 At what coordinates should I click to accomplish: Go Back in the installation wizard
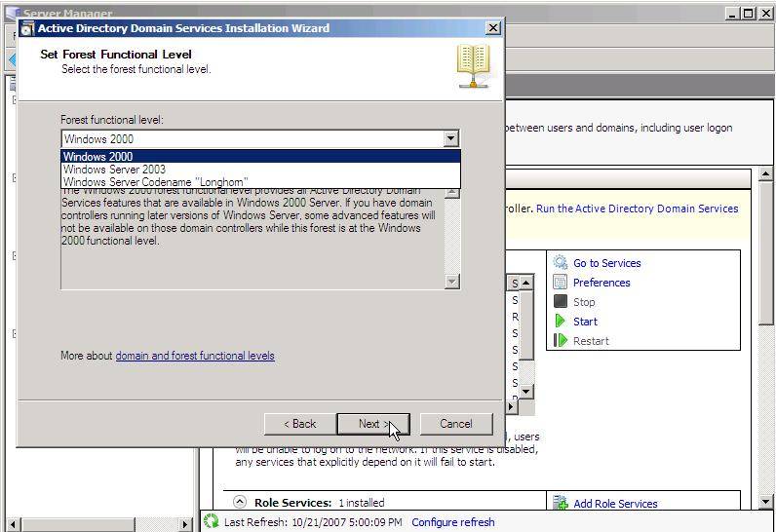(x=300, y=424)
